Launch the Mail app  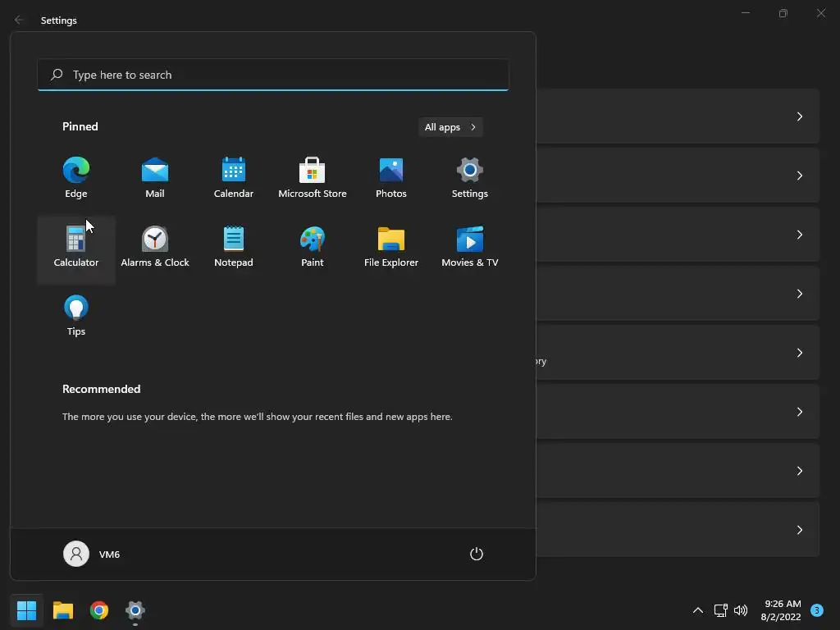point(155,178)
